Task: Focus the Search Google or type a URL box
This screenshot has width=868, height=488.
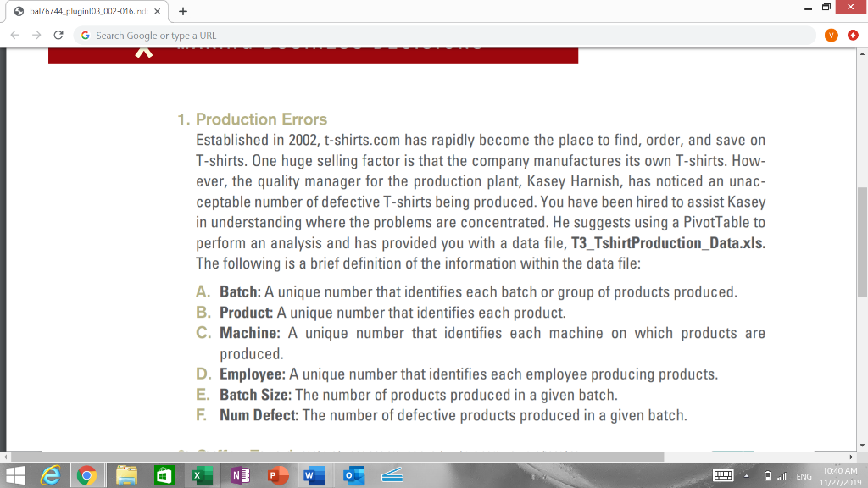Action: pos(442,36)
